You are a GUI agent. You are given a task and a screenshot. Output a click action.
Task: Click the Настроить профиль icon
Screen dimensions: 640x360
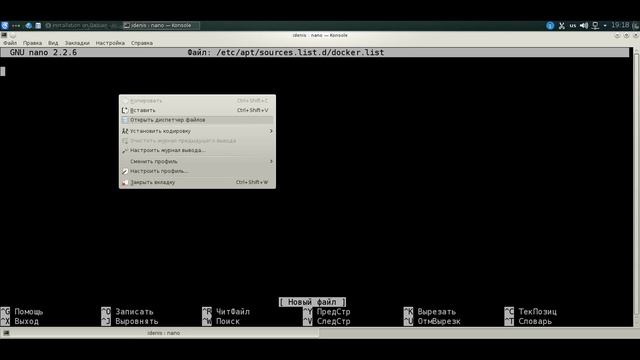125,171
